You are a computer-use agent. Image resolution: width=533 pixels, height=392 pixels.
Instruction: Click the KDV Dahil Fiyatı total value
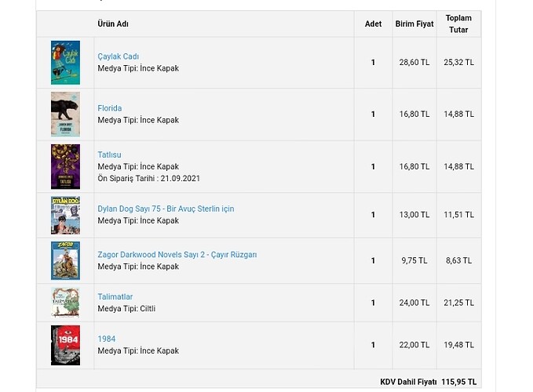point(458,382)
